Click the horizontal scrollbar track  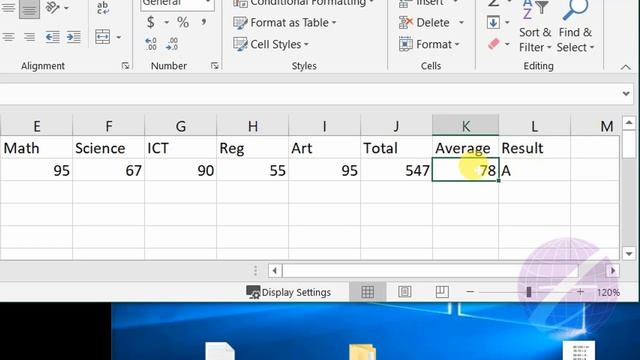tap(430, 271)
